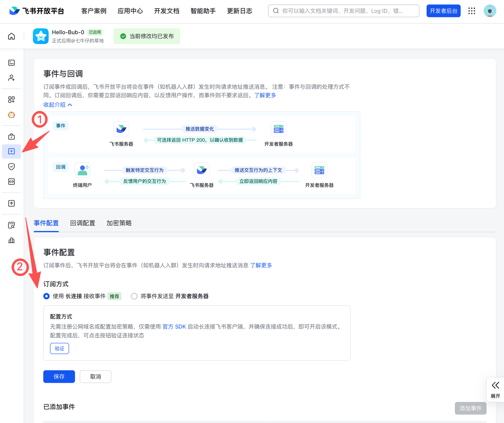Click the 已启用 status badge
This screenshot has width=504, height=423.
click(95, 32)
